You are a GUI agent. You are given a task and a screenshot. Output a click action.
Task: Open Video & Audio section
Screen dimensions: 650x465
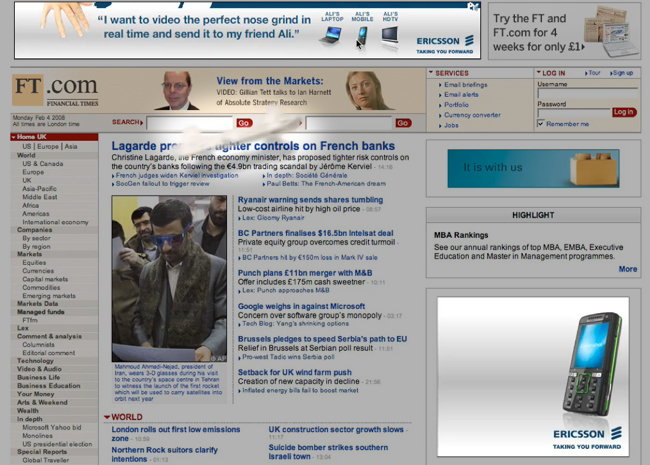click(x=39, y=369)
